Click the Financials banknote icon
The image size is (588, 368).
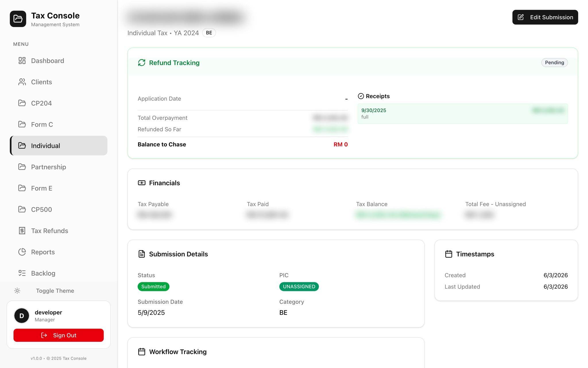click(142, 183)
